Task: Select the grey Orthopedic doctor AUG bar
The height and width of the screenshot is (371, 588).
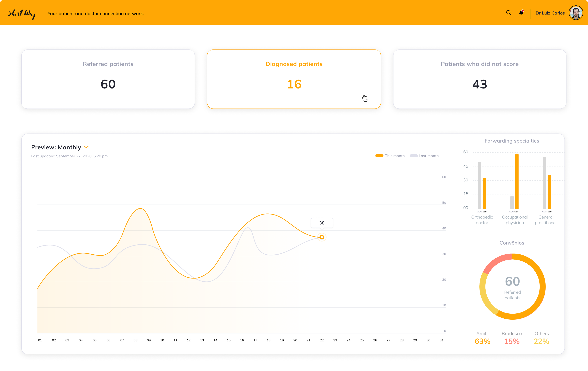Action: point(480,185)
